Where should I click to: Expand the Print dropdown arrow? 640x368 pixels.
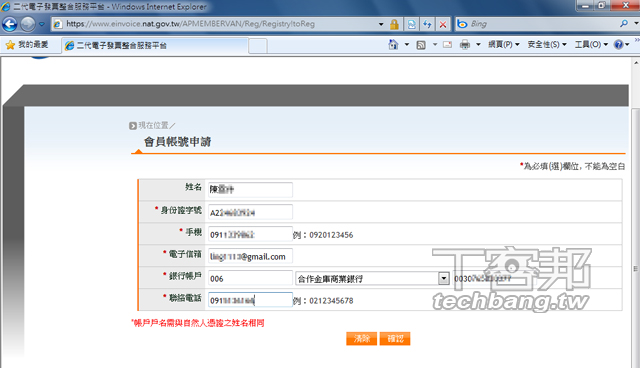pos(478,44)
